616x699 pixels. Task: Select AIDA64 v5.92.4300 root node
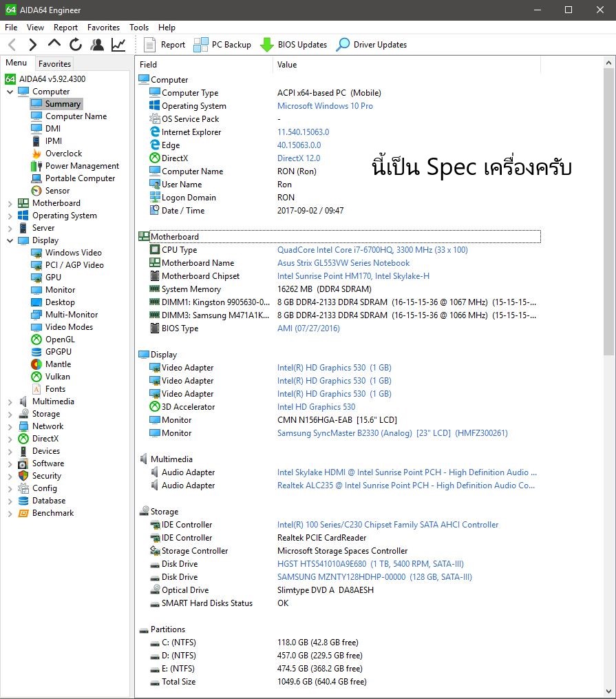click(x=52, y=79)
